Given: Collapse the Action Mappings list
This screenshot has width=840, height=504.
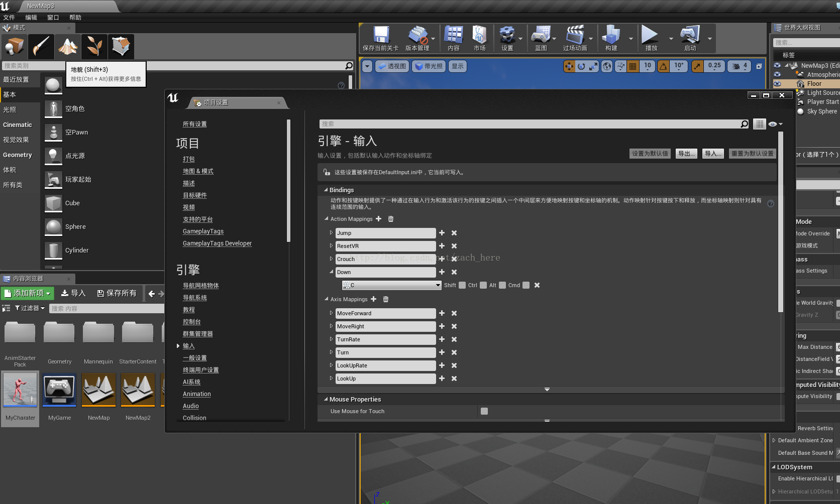Looking at the screenshot, I should 327,219.
